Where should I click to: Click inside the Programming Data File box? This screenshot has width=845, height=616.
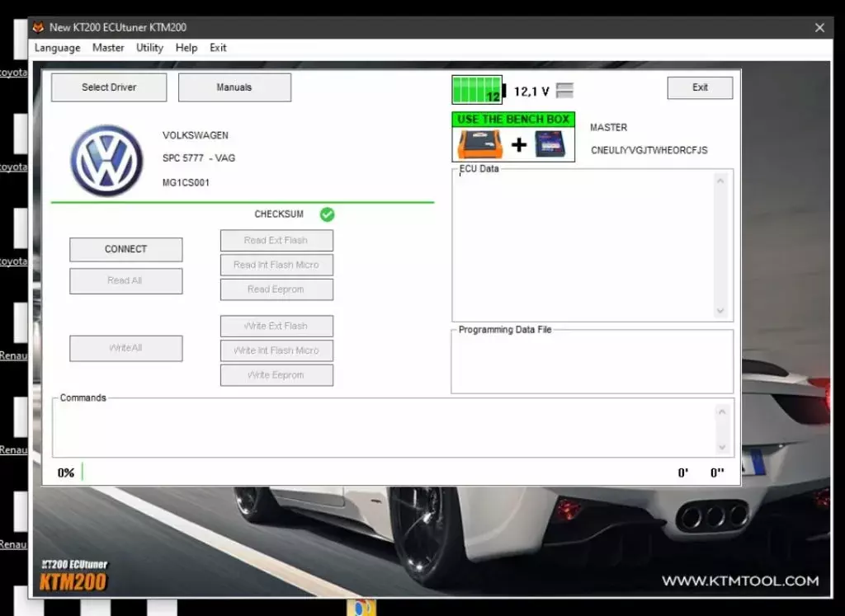(592, 363)
